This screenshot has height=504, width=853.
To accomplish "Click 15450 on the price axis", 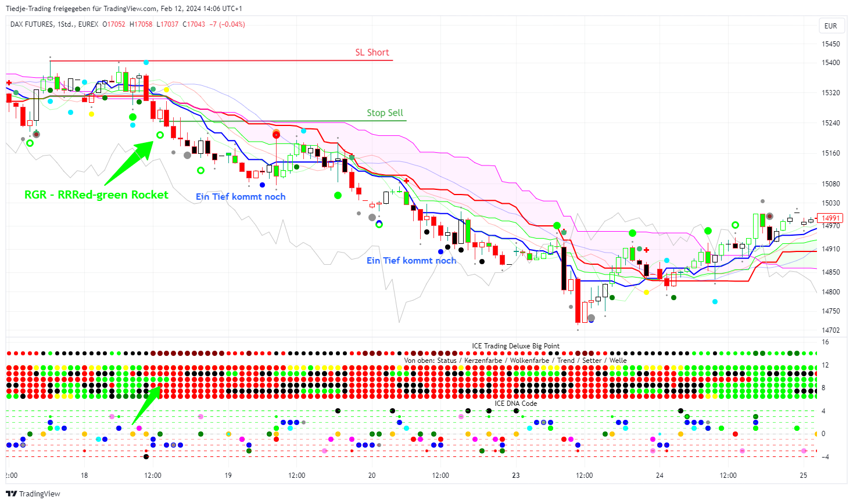I will pyautogui.click(x=831, y=44).
